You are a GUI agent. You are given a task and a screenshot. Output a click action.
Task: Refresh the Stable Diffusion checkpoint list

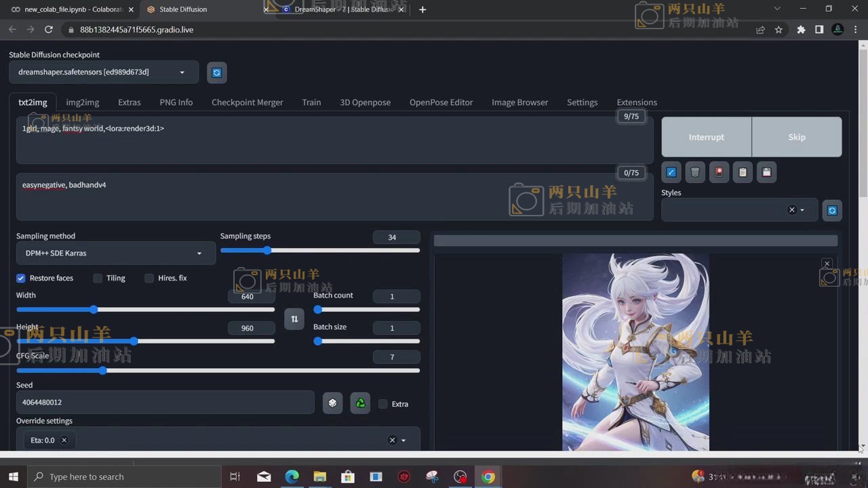coord(216,73)
